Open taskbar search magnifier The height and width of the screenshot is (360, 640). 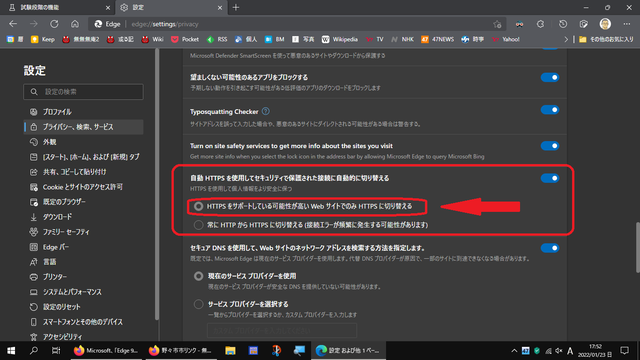(x=34, y=351)
